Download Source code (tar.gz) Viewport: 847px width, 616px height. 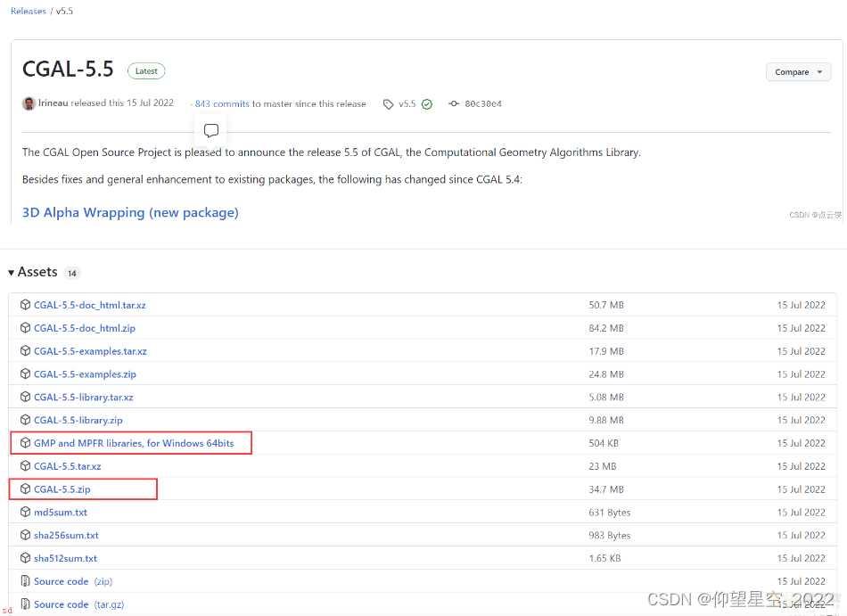coord(78,604)
